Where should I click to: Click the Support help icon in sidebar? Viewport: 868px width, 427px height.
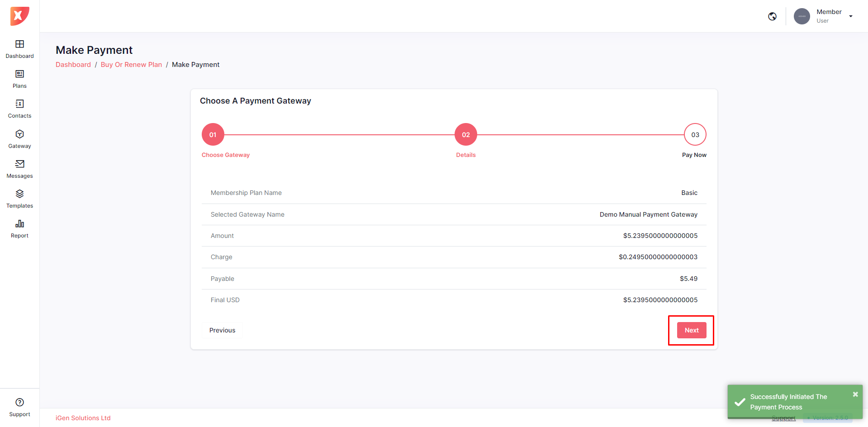(x=19, y=403)
